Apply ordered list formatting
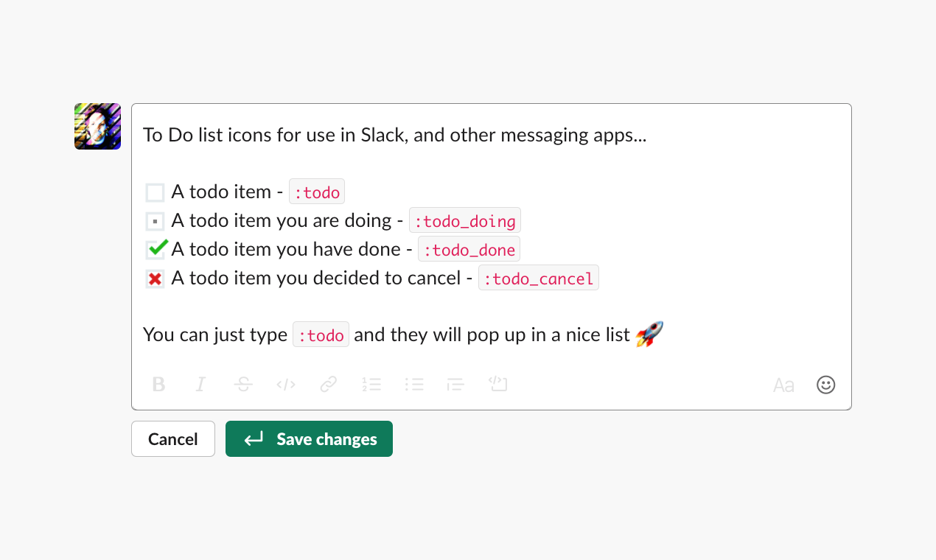The height and width of the screenshot is (560, 936). click(x=371, y=384)
